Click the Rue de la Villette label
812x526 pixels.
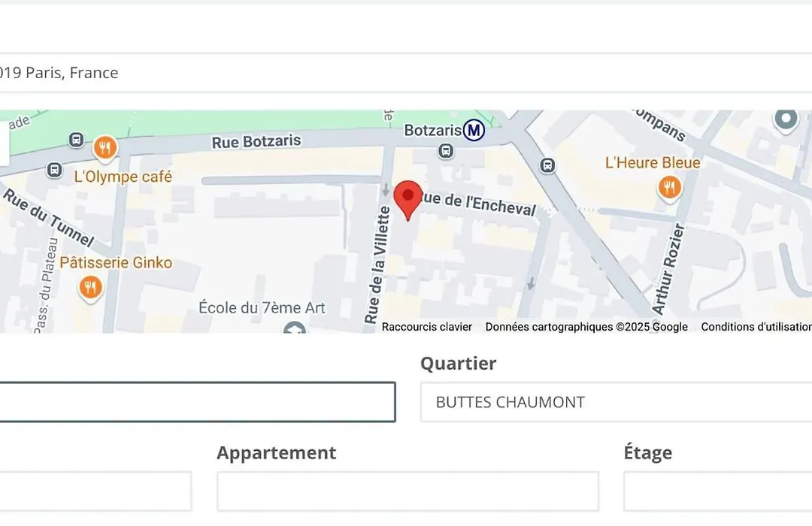click(x=377, y=265)
